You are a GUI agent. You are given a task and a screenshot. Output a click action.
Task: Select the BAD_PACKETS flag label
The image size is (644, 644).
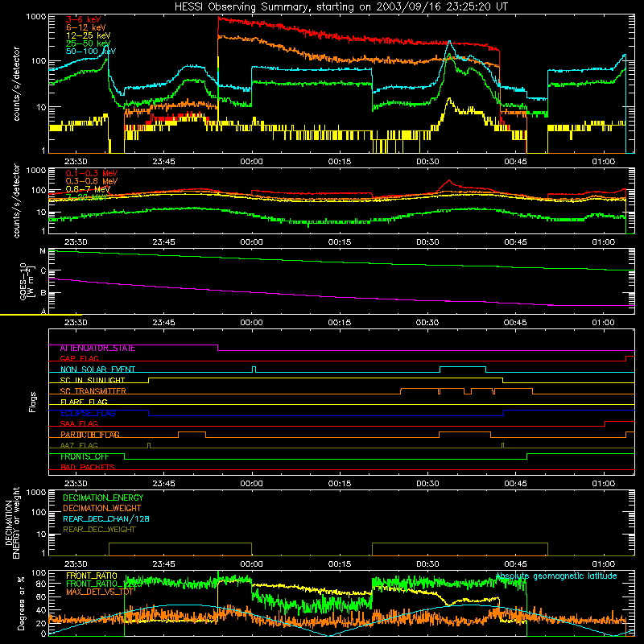pos(88,467)
